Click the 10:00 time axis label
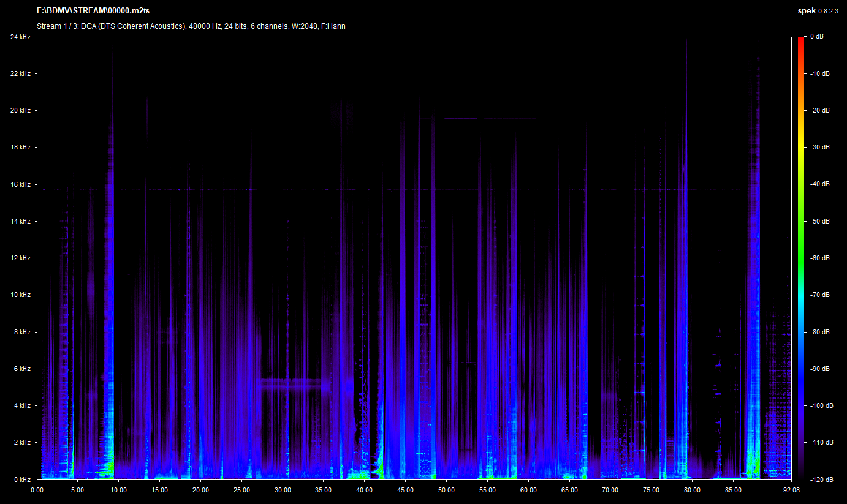847x504 pixels. (119, 490)
